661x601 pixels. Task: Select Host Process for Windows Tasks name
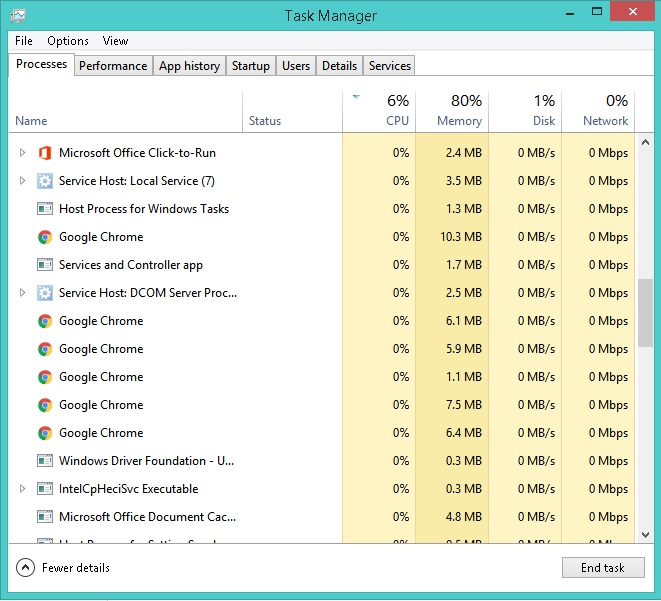(x=144, y=209)
